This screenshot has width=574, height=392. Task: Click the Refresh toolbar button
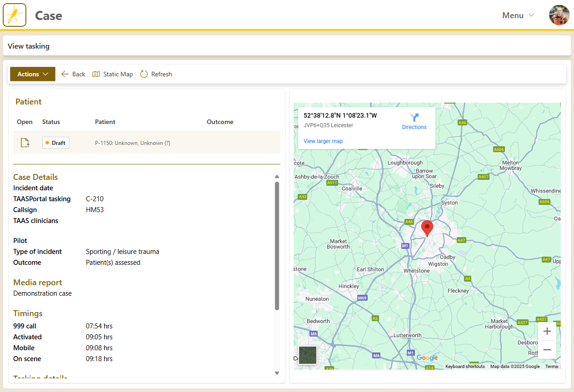(156, 74)
